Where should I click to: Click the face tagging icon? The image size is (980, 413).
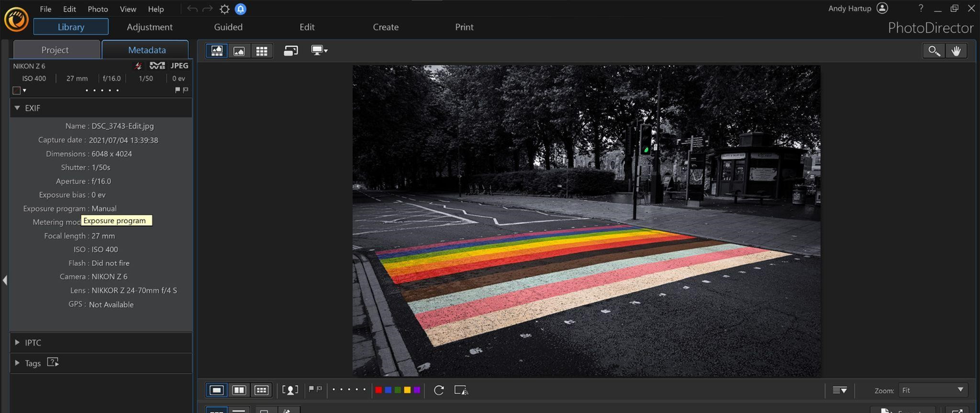tap(290, 390)
